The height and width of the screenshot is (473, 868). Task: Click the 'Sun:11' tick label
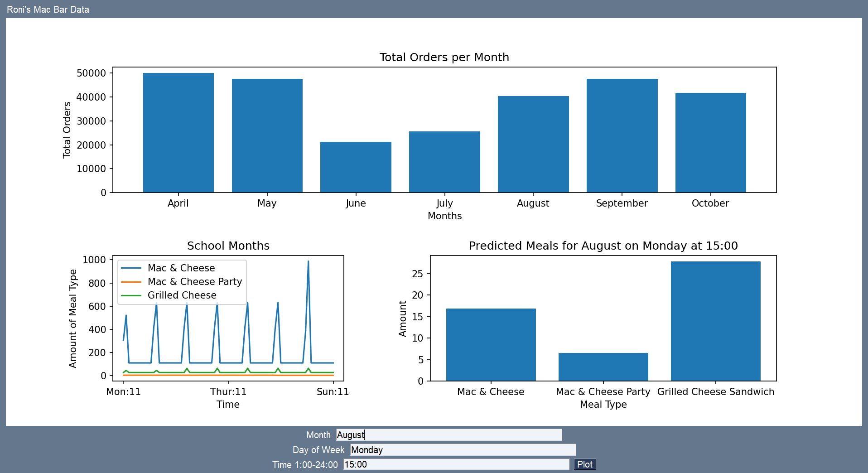(x=333, y=392)
